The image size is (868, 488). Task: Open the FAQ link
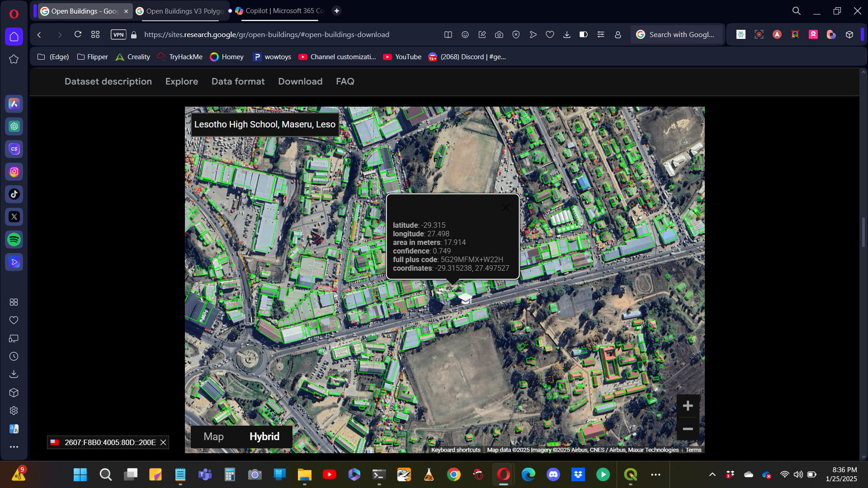pyautogui.click(x=345, y=82)
